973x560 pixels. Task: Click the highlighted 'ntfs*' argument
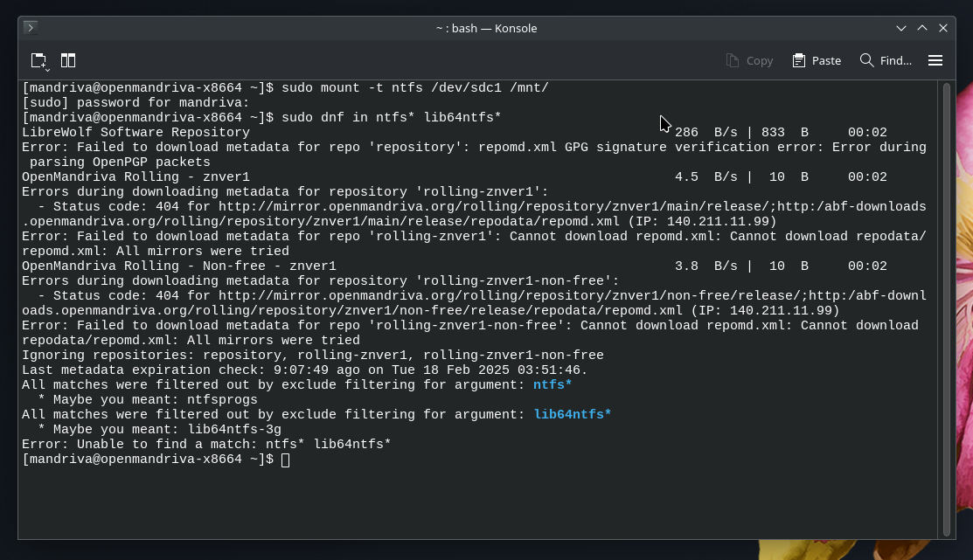(553, 385)
